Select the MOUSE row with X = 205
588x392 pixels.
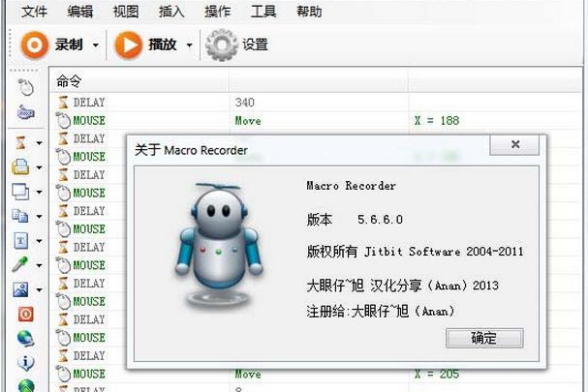pyautogui.click(x=316, y=374)
